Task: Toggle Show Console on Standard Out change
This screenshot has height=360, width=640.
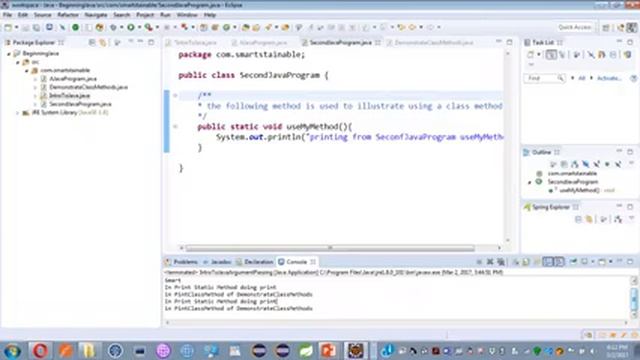Action: point(548,262)
